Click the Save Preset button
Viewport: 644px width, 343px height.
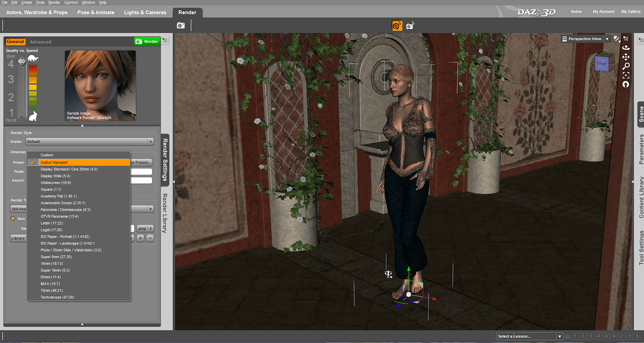coord(141,162)
